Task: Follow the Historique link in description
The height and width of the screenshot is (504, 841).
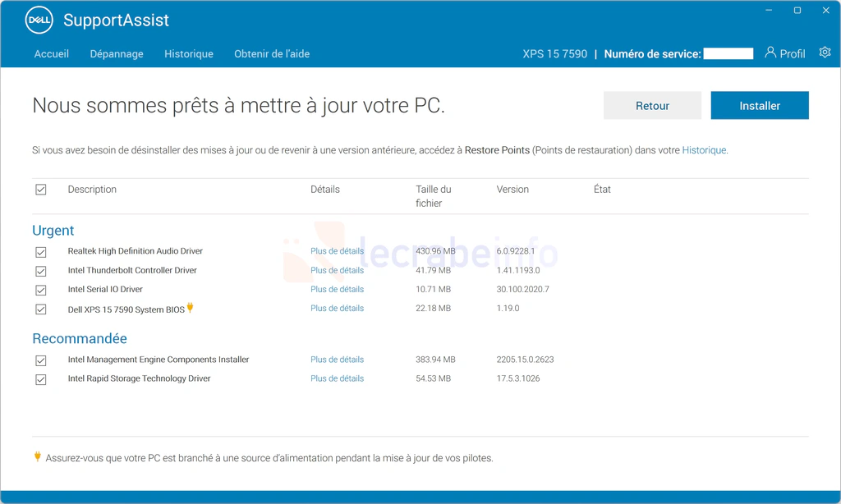Action: tap(704, 150)
